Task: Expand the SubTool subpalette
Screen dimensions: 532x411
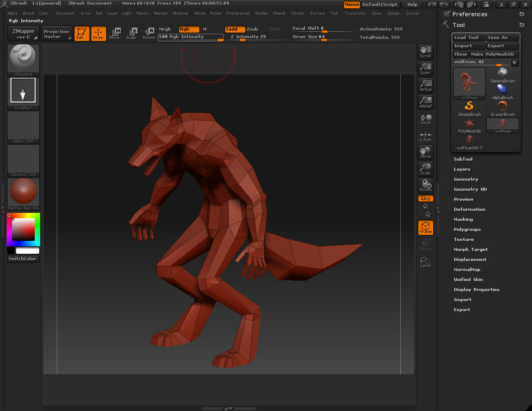Action: 463,159
